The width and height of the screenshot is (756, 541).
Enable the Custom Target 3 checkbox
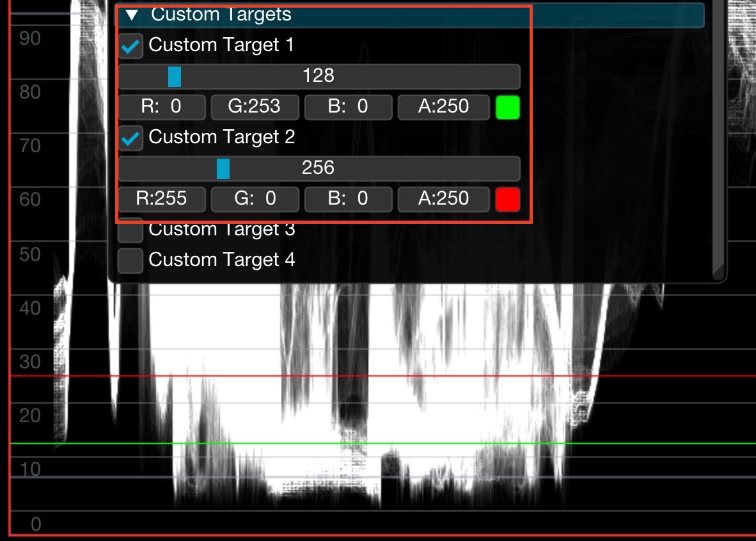(x=130, y=230)
